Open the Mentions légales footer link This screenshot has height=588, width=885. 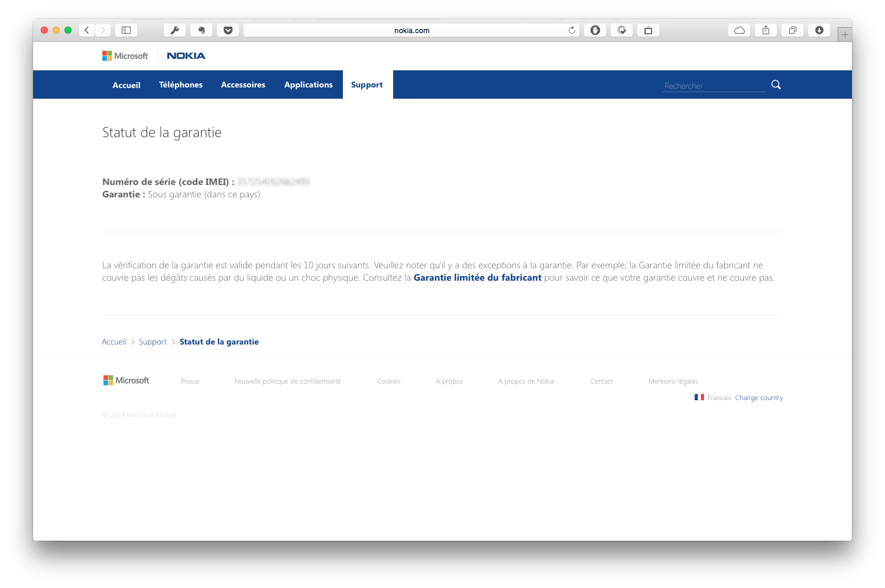pyautogui.click(x=673, y=381)
